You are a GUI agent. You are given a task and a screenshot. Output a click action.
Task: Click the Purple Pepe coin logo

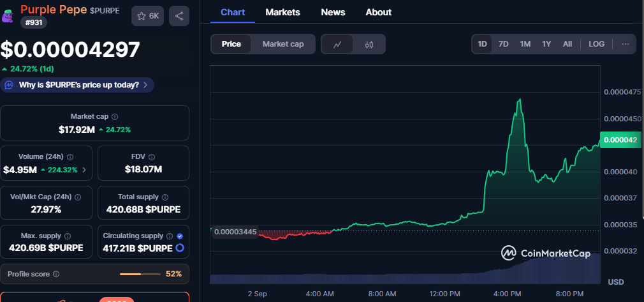[8, 15]
